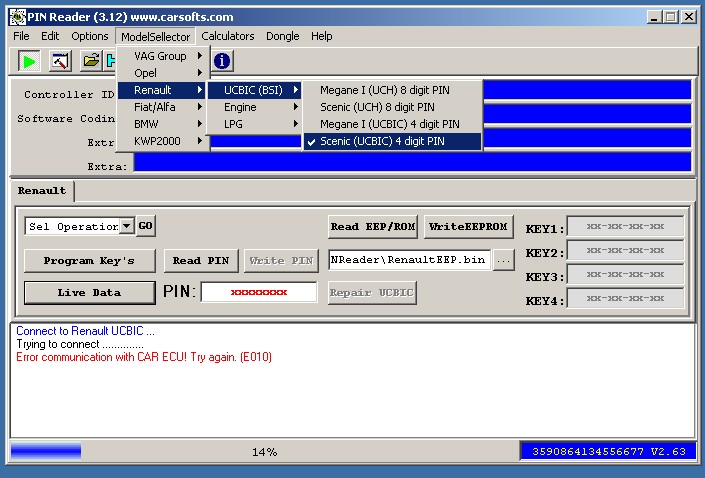The width and height of the screenshot is (705, 478).
Task: Click the red E010 error log line
Action: (144, 357)
